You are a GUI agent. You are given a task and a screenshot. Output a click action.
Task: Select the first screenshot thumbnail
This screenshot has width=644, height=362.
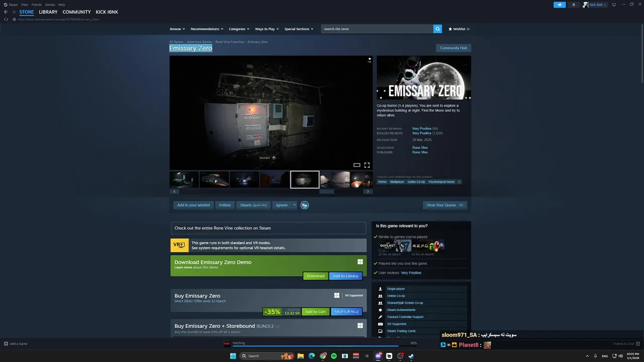point(184,179)
